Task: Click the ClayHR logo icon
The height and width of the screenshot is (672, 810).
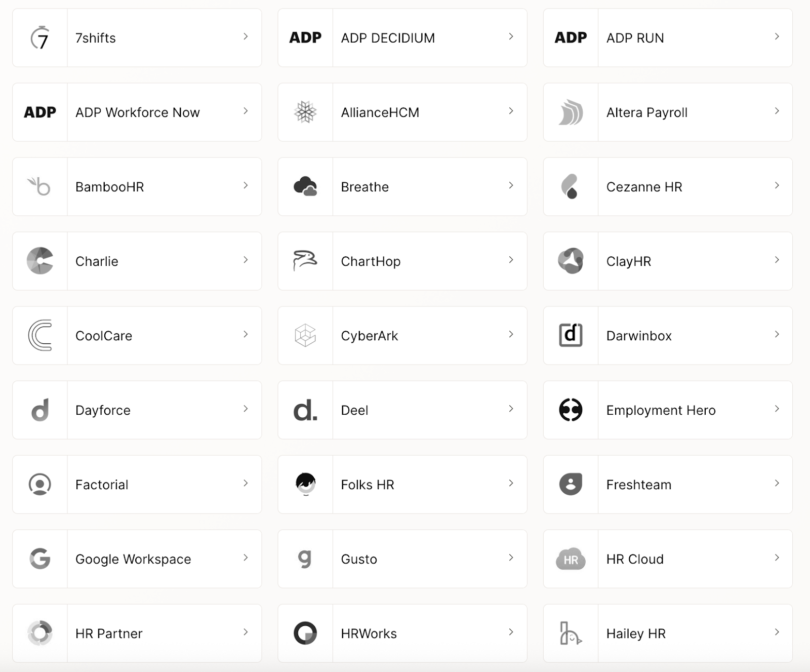Action: [x=571, y=261]
